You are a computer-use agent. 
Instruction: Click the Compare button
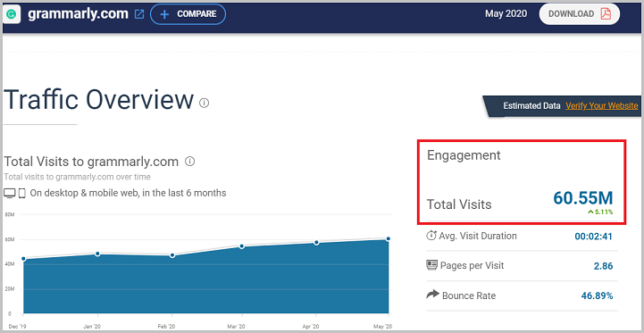tap(188, 14)
